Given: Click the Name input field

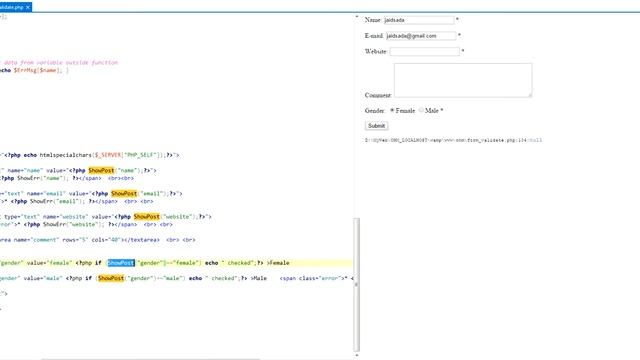Looking at the screenshot, I should 418,20.
